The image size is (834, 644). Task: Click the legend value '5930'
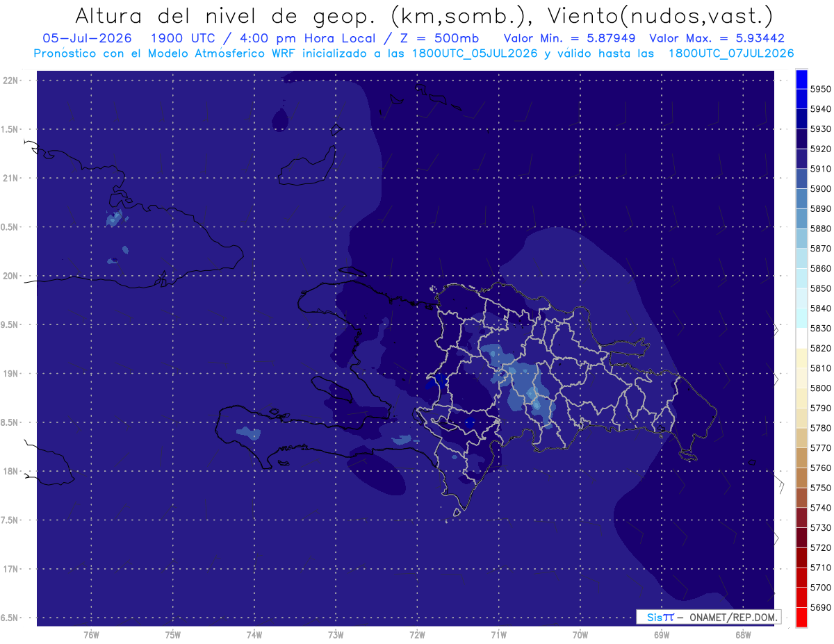click(820, 129)
